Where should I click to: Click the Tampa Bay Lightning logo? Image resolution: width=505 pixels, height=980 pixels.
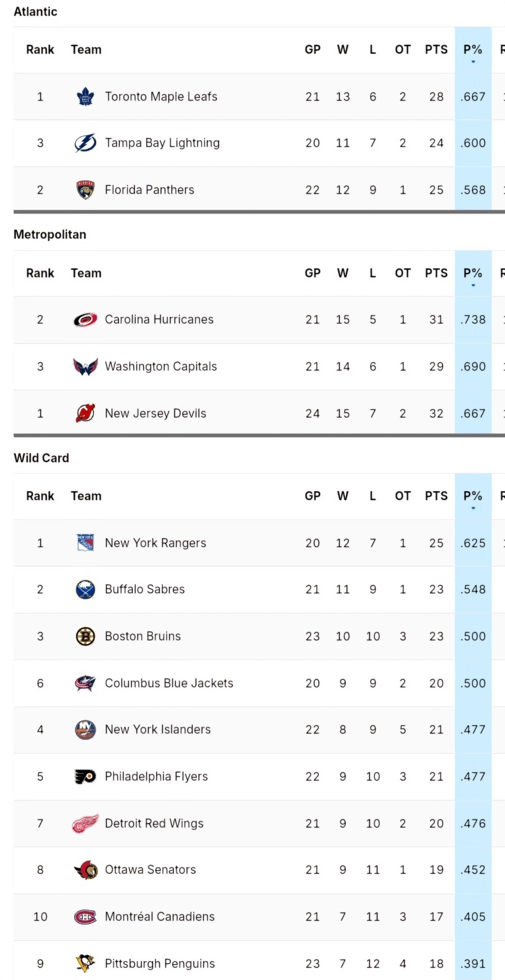click(85, 143)
